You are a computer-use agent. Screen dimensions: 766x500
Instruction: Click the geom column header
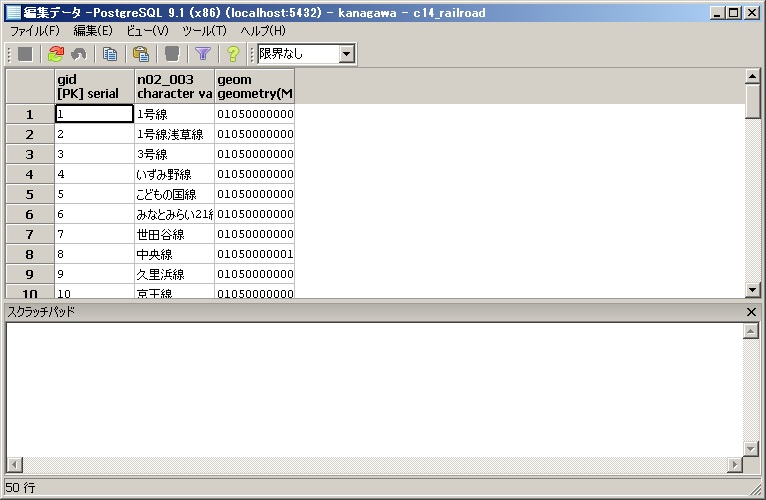coord(254,86)
